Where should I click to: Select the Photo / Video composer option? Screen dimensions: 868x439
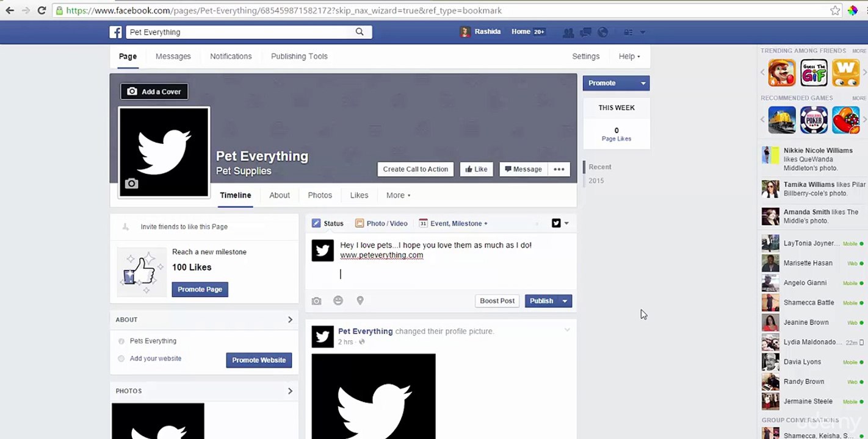[382, 223]
